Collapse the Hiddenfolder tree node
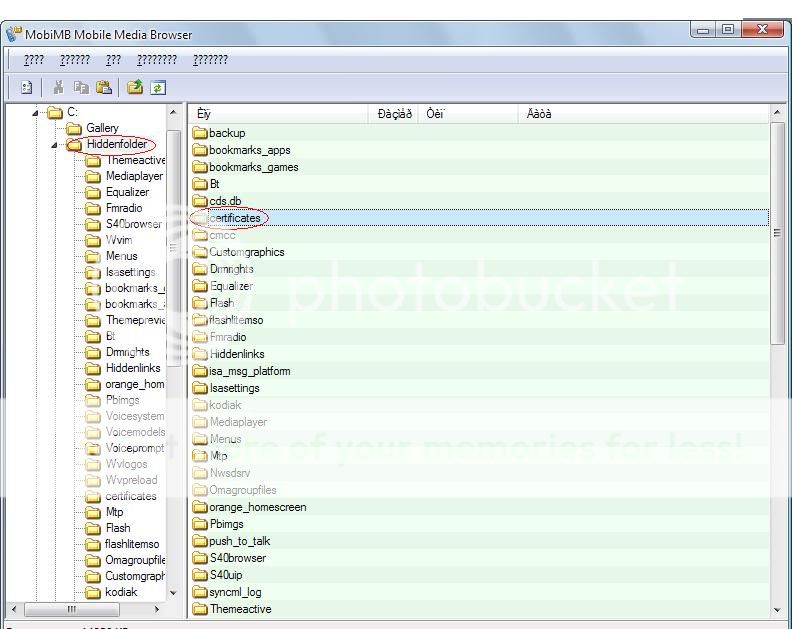Screen dimensions: 792x629 pyautogui.click(x=55, y=145)
